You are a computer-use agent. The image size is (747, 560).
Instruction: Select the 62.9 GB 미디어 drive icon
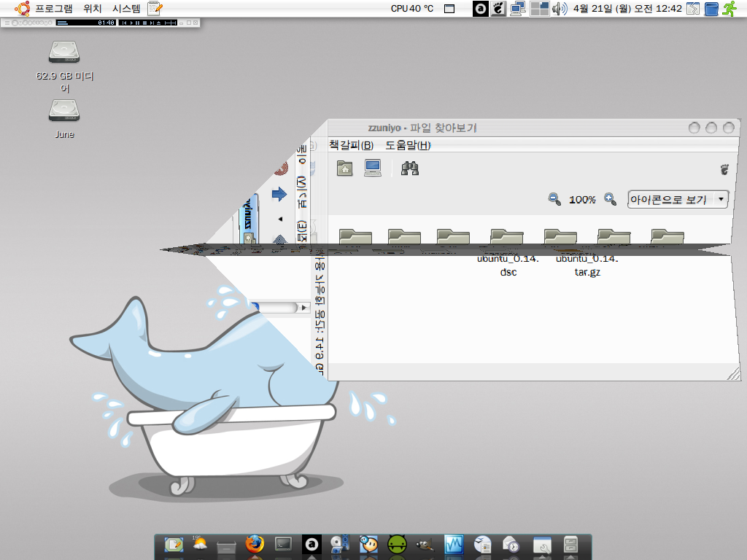[64, 52]
